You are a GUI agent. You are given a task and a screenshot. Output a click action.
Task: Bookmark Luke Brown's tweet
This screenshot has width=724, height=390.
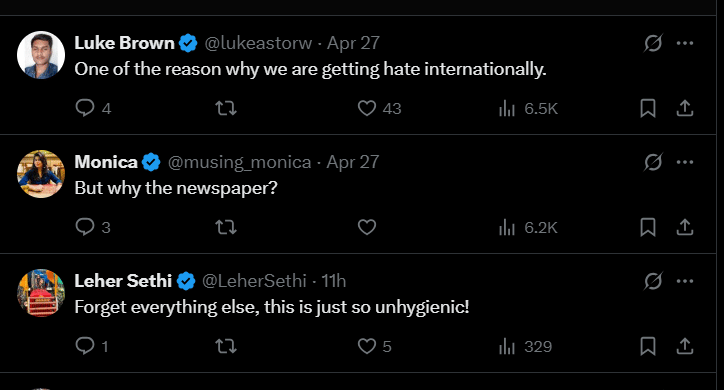coord(648,108)
